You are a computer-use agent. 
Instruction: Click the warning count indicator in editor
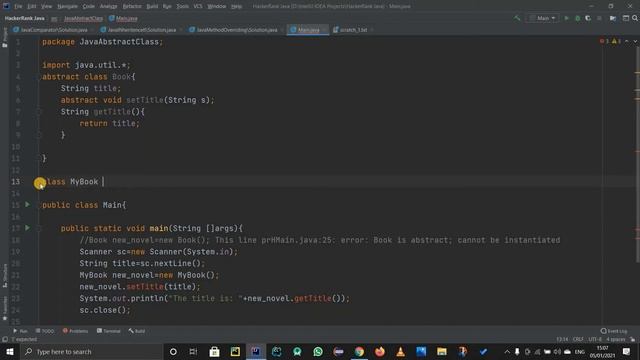pyautogui.click(x=616, y=41)
